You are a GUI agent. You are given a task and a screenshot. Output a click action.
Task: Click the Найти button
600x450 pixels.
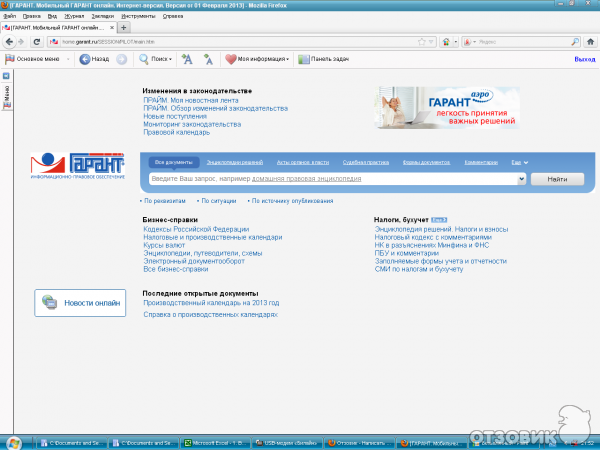pyautogui.click(x=557, y=179)
